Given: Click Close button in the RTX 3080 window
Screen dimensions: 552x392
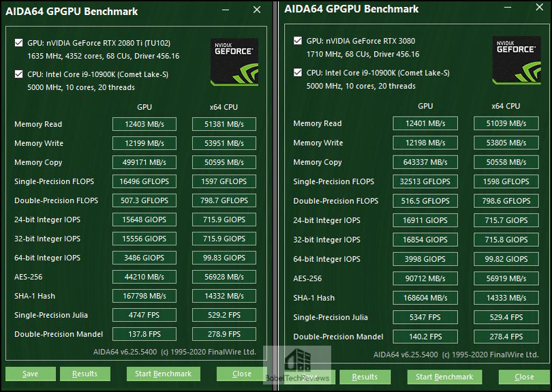Looking at the screenshot, I should click(x=524, y=377).
